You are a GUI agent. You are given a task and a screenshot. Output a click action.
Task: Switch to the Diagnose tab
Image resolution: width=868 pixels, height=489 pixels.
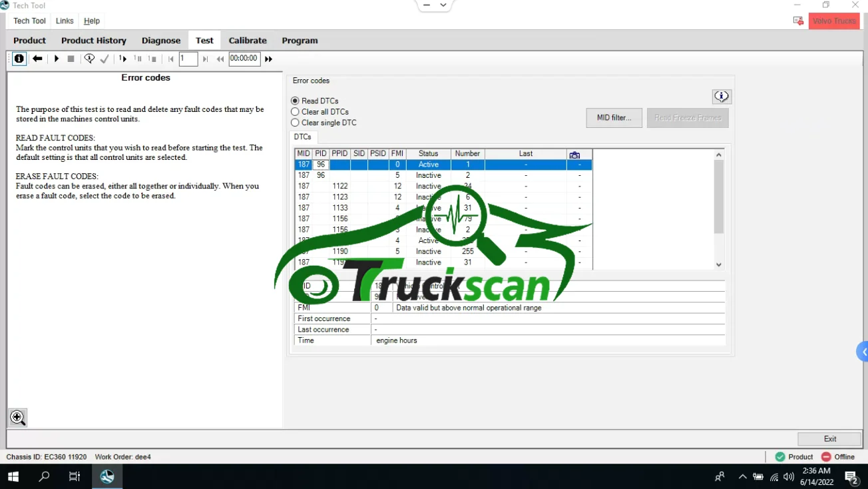161,41
